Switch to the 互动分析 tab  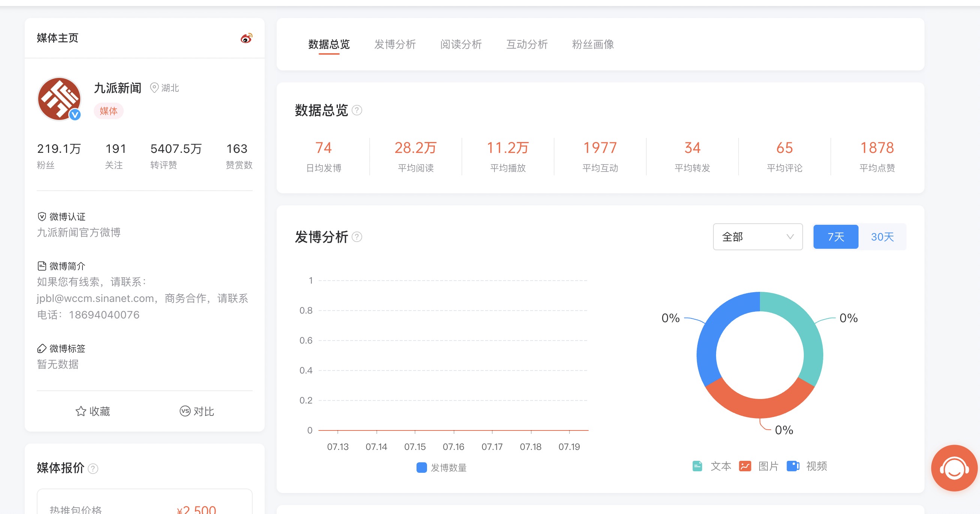pyautogui.click(x=527, y=45)
